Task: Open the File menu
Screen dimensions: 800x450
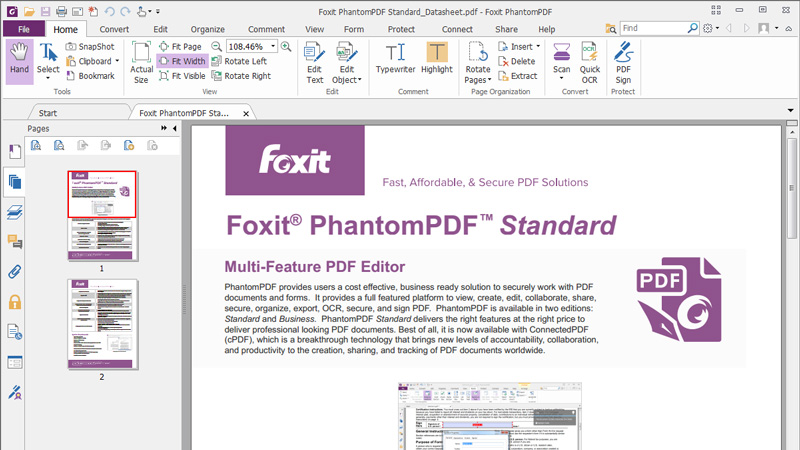Action: pyautogui.click(x=22, y=30)
